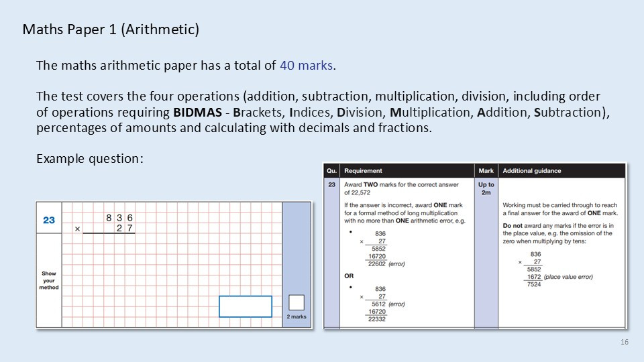Click the 'OR' text in the mark scheme
Image resolution: width=644 pixels, height=362 pixels.
pos(349,275)
